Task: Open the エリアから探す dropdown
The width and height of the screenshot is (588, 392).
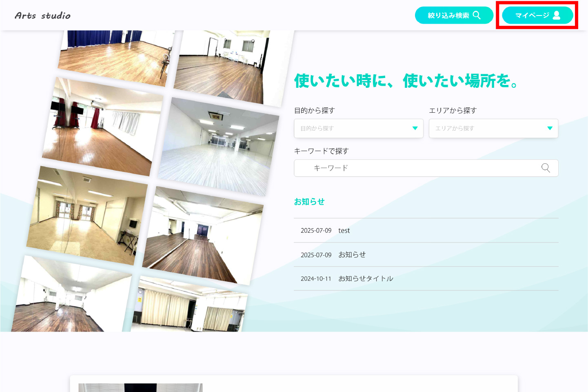Action: tap(493, 128)
